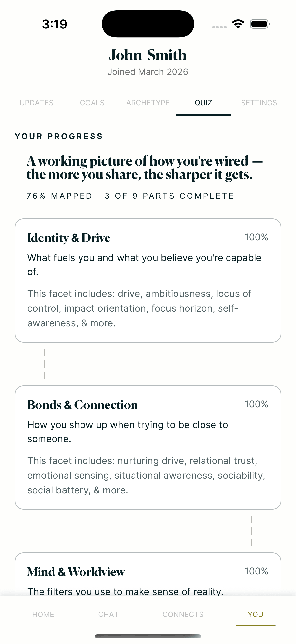
Task: Go to the Settings tab
Action: click(259, 103)
